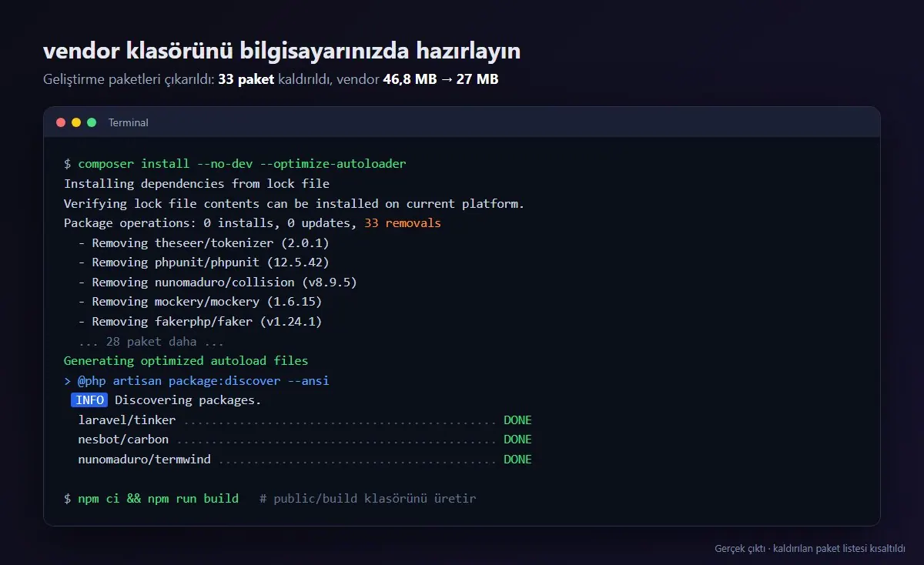Click the red close dot in Terminal
The height and width of the screenshot is (565, 924).
click(61, 122)
